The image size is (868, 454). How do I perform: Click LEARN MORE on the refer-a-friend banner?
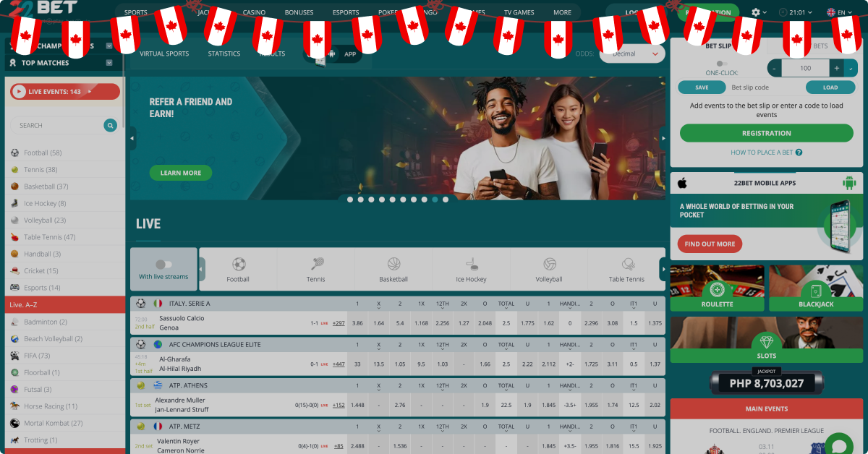(x=180, y=173)
